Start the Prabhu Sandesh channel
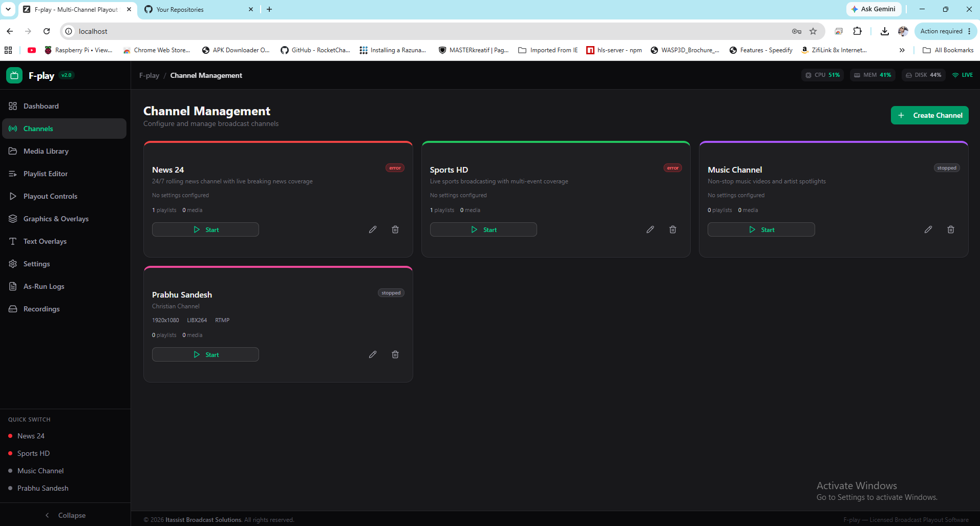The width and height of the screenshot is (980, 526). pyautogui.click(x=205, y=354)
